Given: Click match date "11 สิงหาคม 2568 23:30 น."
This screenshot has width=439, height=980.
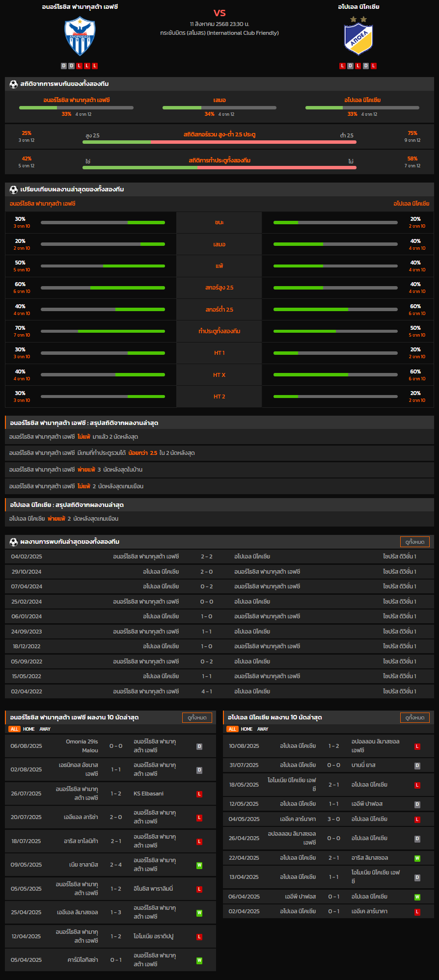Looking at the screenshot, I should (219, 24).
